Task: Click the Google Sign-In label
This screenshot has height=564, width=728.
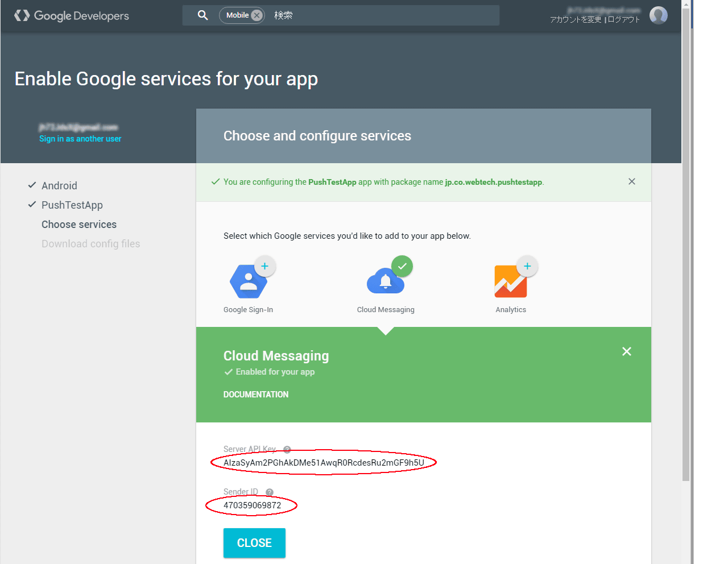Action: tap(249, 310)
